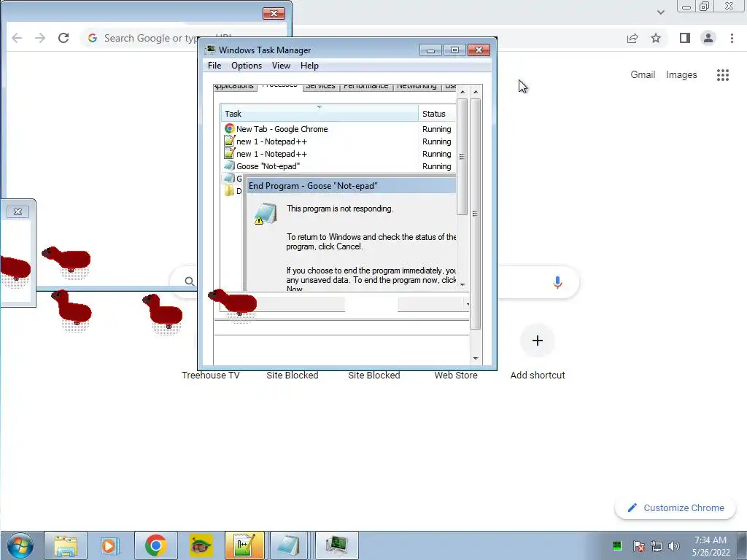
Task: Switch to the Networking tab
Action: 417,87
